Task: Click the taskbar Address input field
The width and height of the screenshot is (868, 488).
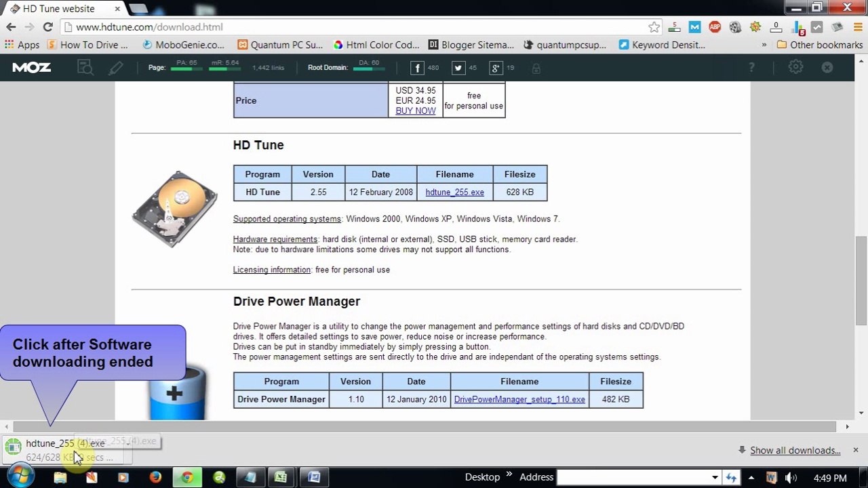Action: (x=634, y=478)
